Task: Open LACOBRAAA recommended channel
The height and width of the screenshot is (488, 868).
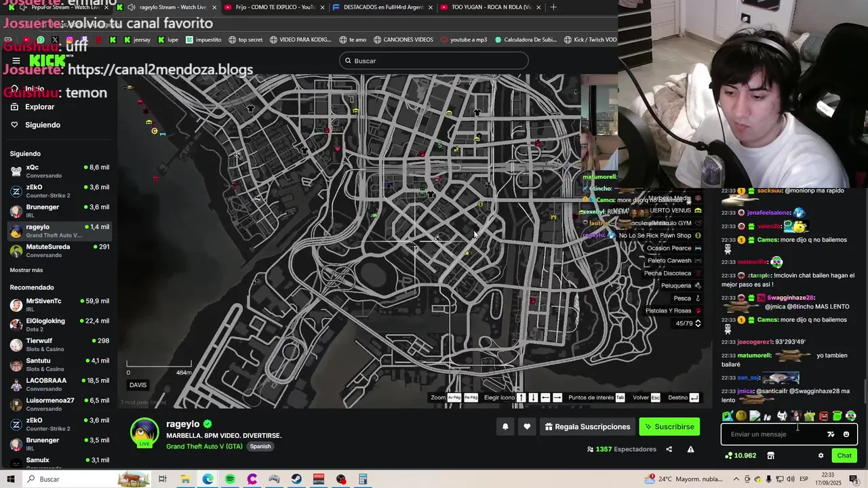Action: click(x=60, y=384)
